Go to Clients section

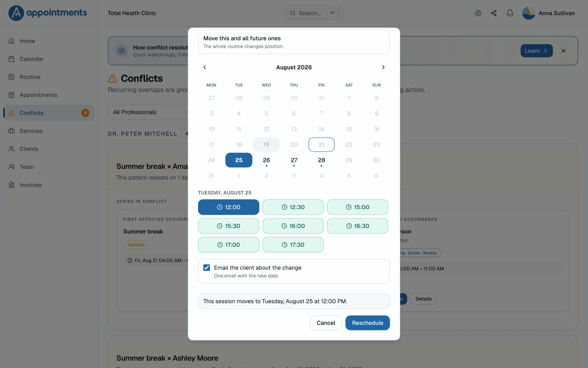point(49,149)
